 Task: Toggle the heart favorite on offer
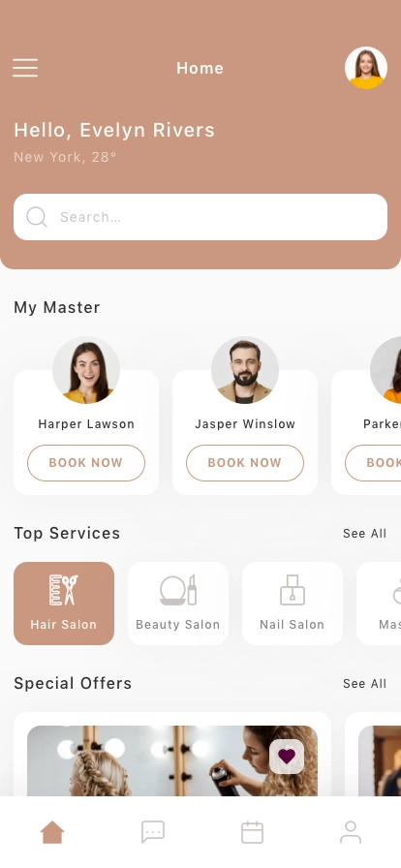287,757
